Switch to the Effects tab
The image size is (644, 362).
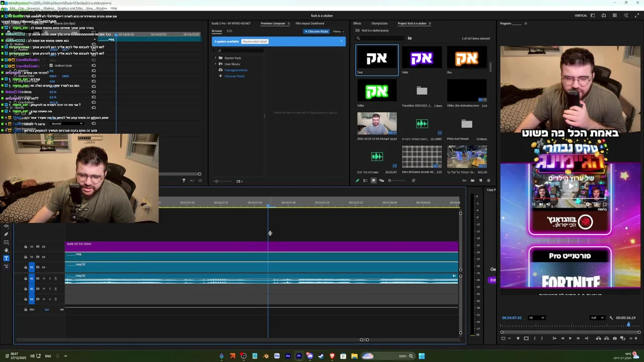click(x=357, y=23)
